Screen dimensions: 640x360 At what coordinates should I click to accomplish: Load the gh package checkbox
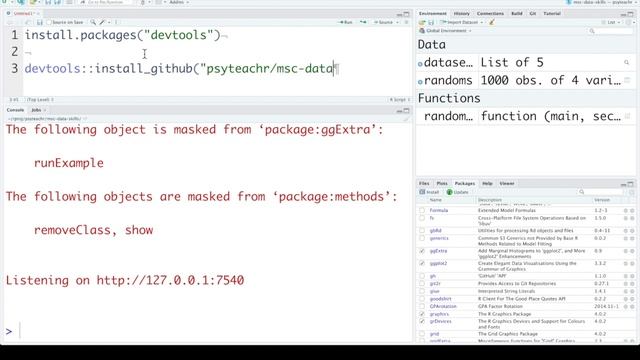(x=422, y=276)
